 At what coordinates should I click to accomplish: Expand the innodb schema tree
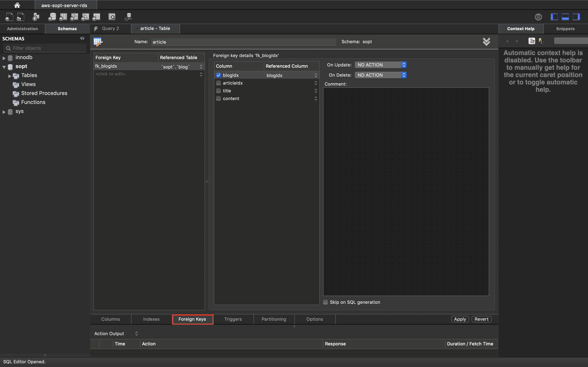(4, 58)
